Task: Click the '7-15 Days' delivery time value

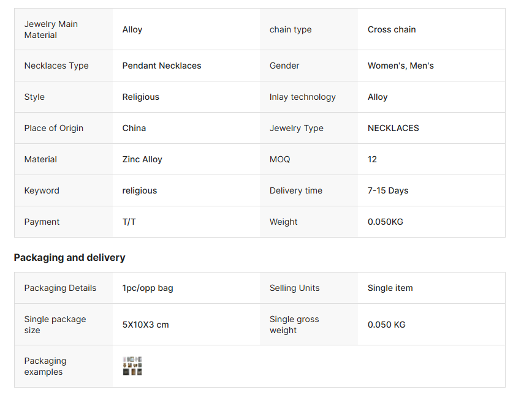Action: [x=388, y=190]
